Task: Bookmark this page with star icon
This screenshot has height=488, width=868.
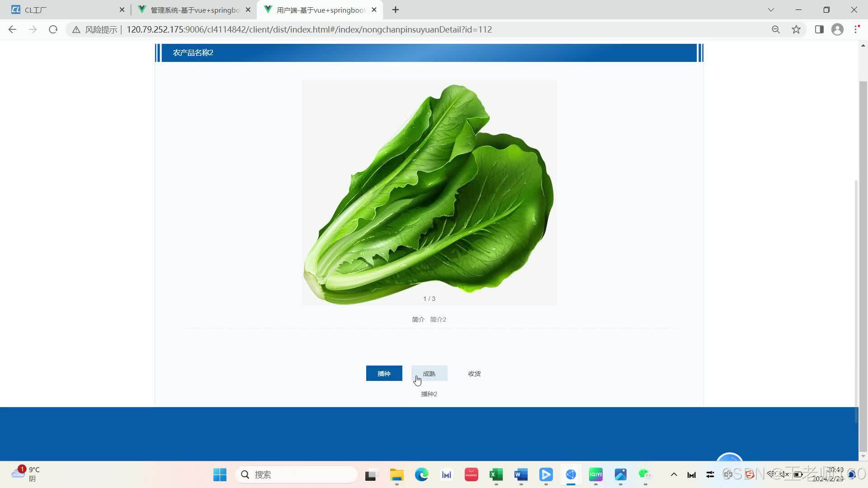Action: pyautogui.click(x=796, y=29)
